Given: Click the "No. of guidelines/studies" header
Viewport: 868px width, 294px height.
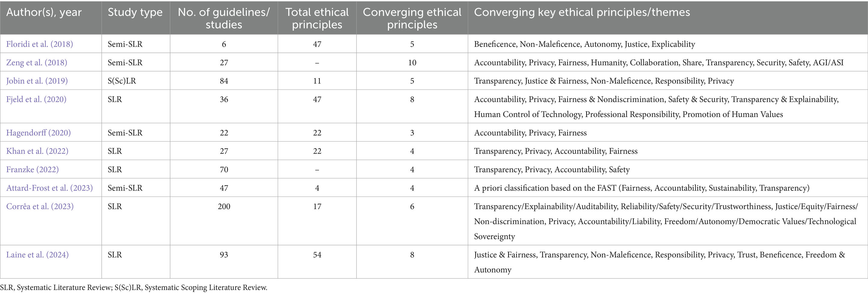Looking at the screenshot, I should 224,18.
